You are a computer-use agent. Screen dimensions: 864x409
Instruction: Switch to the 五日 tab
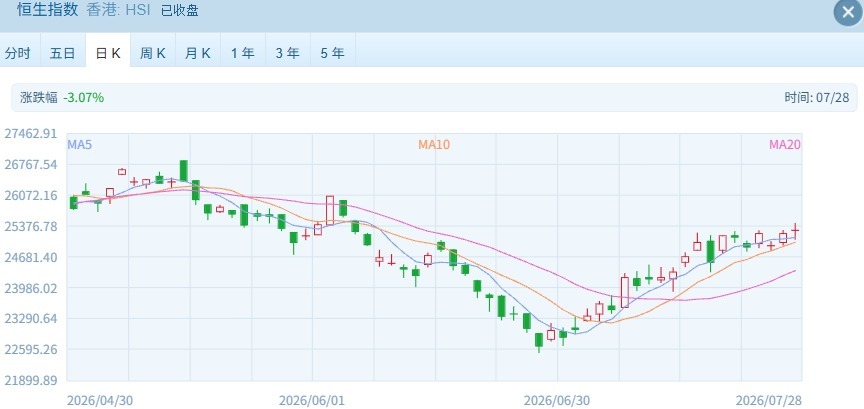[x=63, y=53]
